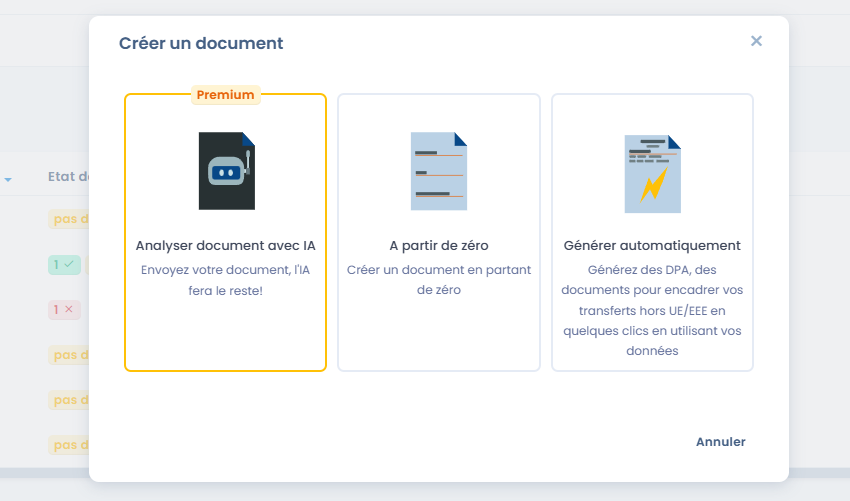Image resolution: width=850 pixels, height=501 pixels.
Task: Click the last yellow "pas d" badge
Action: coord(68,444)
